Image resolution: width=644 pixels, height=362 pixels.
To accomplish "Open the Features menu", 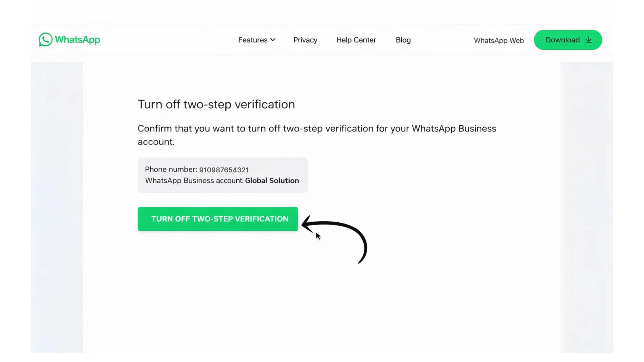I will point(253,40).
